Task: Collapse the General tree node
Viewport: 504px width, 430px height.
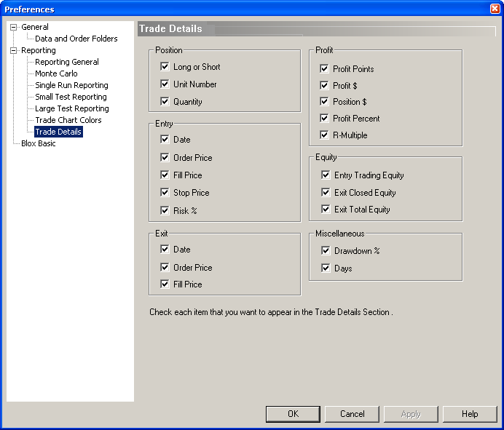Action: click(13, 28)
